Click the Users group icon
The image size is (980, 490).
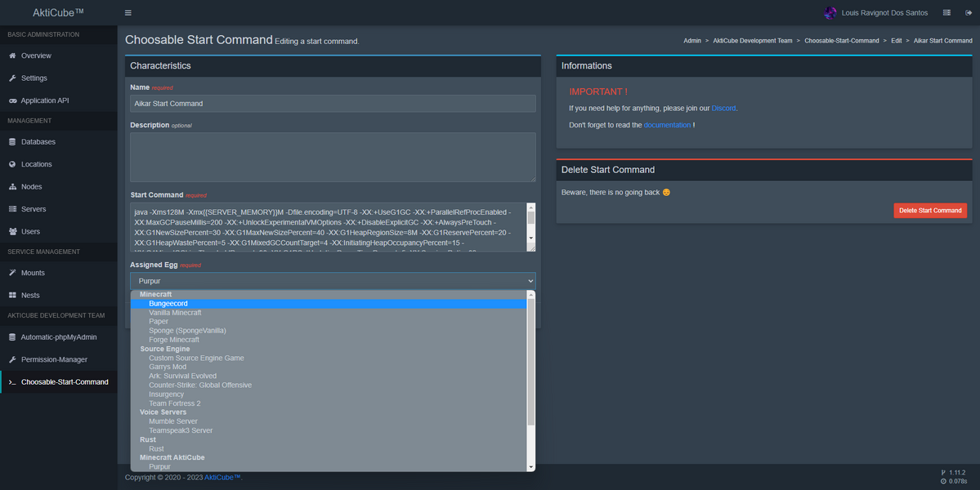pos(12,232)
